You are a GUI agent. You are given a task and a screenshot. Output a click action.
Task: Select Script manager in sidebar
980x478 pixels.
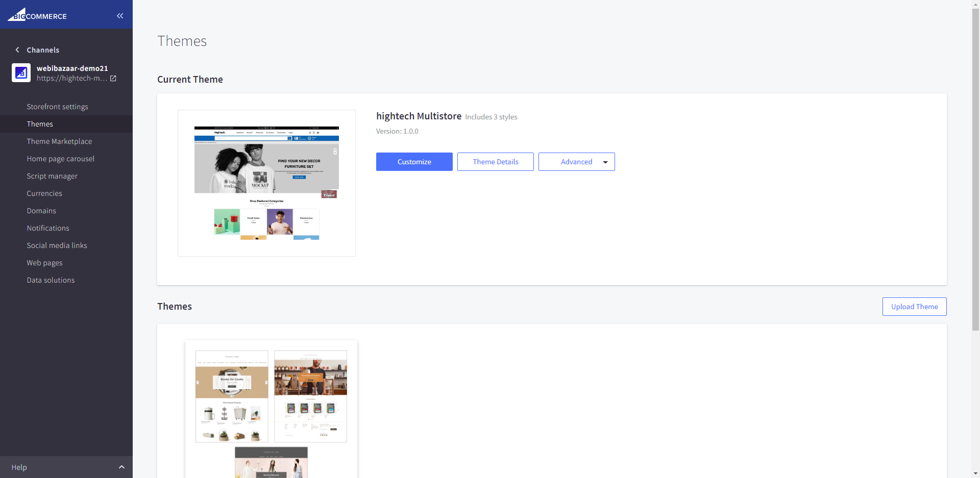click(52, 176)
